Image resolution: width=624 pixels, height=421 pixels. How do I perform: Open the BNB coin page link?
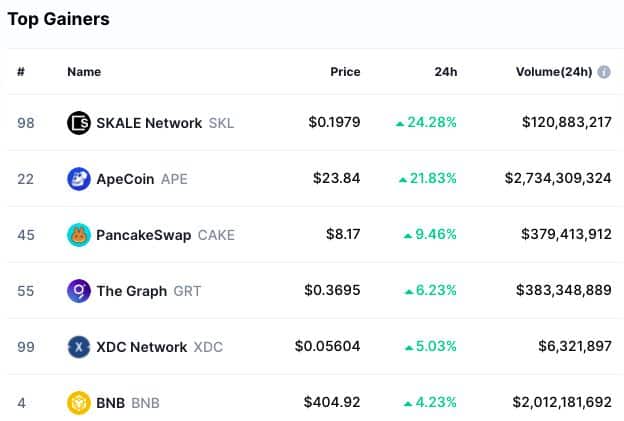pos(128,403)
